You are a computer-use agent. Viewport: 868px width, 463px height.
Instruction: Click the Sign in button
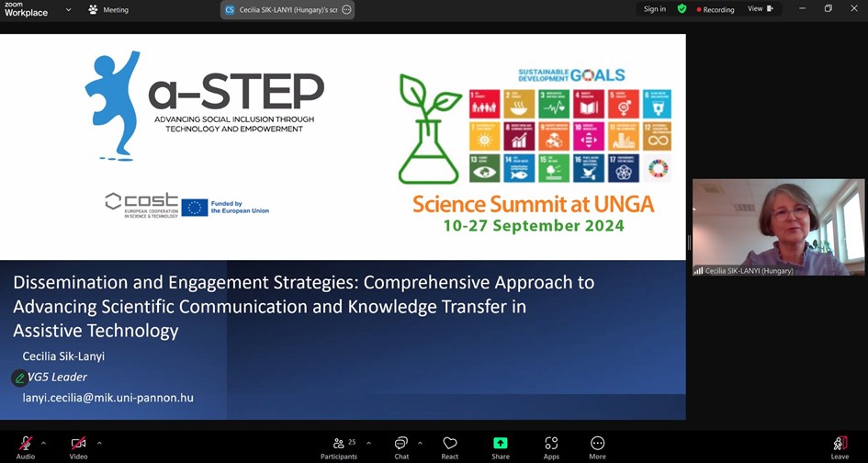[x=655, y=9]
